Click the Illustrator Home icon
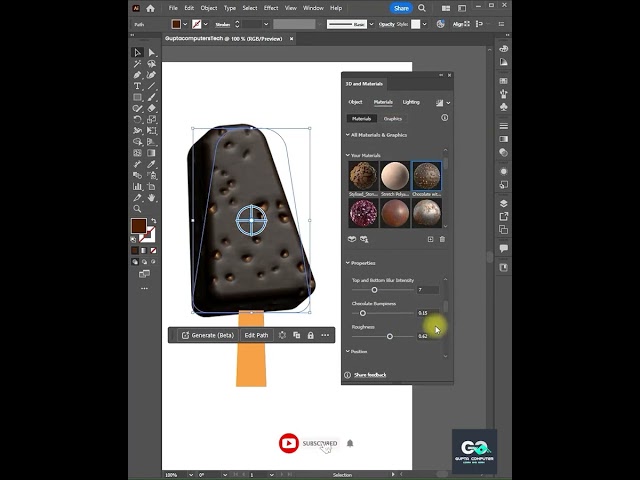Image resolution: width=640 pixels, height=480 pixels. click(x=151, y=8)
